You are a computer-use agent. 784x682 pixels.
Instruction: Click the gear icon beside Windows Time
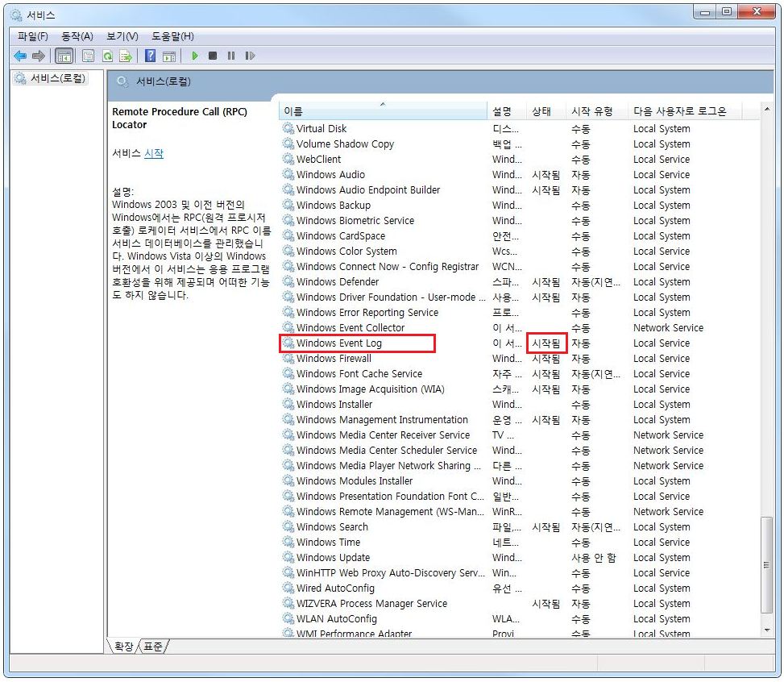tap(288, 542)
